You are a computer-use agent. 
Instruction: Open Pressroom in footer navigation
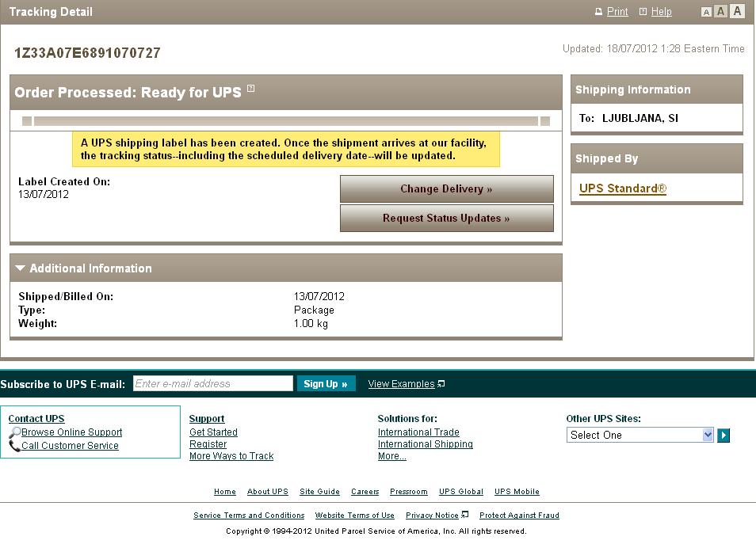(409, 491)
